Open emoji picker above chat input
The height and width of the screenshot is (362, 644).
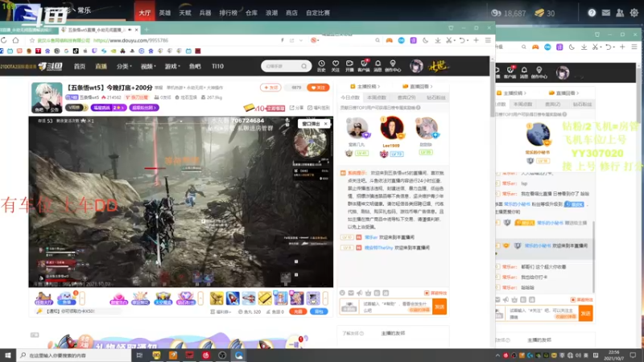pos(342,293)
